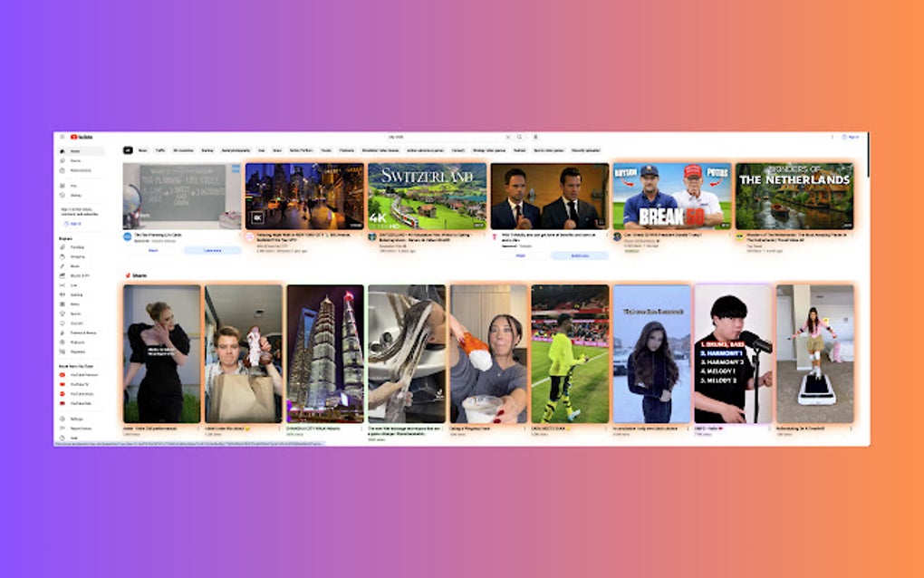
Task: Open options menu for Switzerland video
Action: [x=485, y=236]
